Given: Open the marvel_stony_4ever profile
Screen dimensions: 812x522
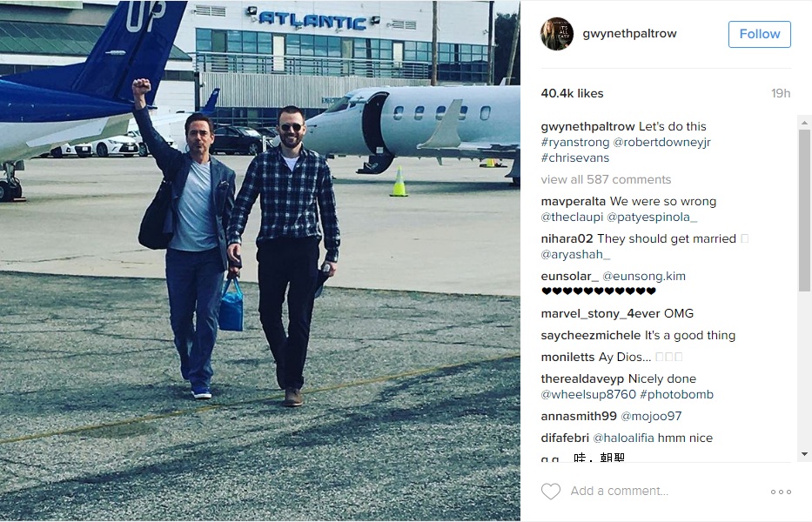Looking at the screenshot, I should (601, 314).
